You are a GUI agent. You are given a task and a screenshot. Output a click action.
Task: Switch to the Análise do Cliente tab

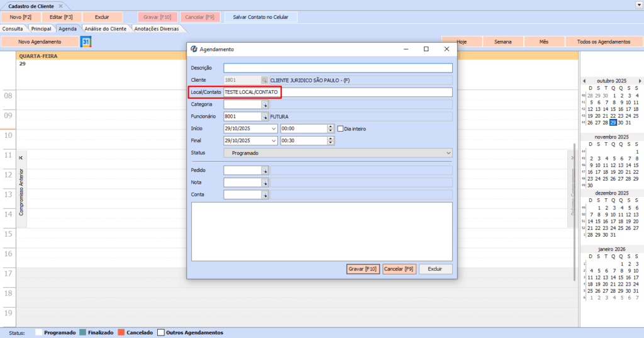(x=105, y=29)
